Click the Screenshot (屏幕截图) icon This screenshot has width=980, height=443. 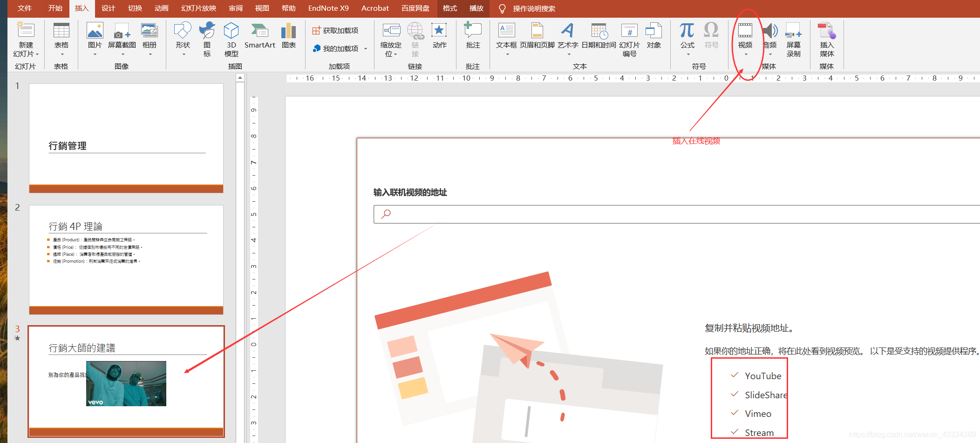(122, 30)
